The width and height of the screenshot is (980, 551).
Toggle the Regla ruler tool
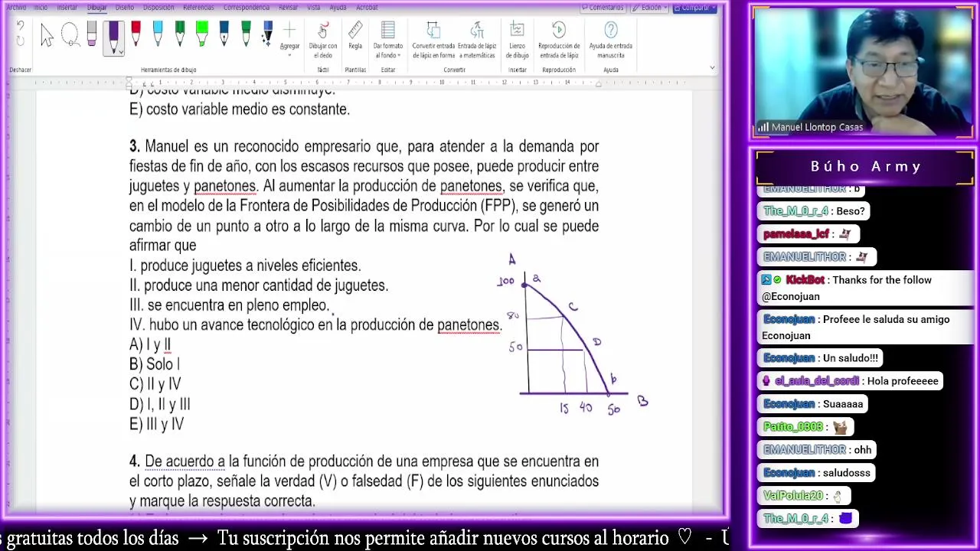[355, 36]
